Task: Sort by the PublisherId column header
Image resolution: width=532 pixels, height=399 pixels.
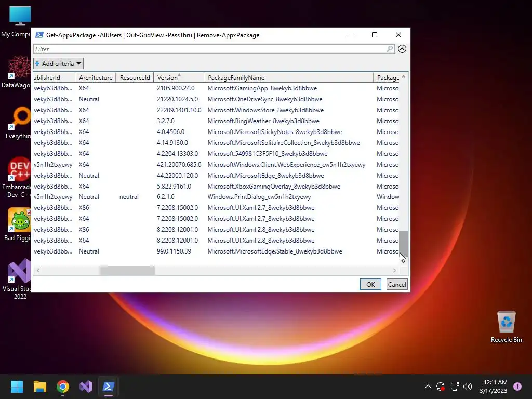Action: 54,78
